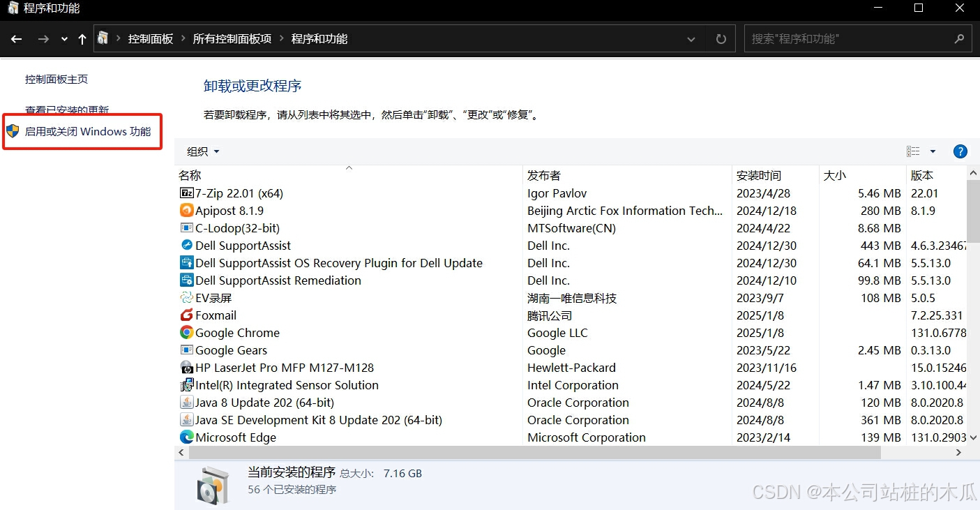Click the 7-Zip program icon
980x510 pixels.
pos(186,193)
